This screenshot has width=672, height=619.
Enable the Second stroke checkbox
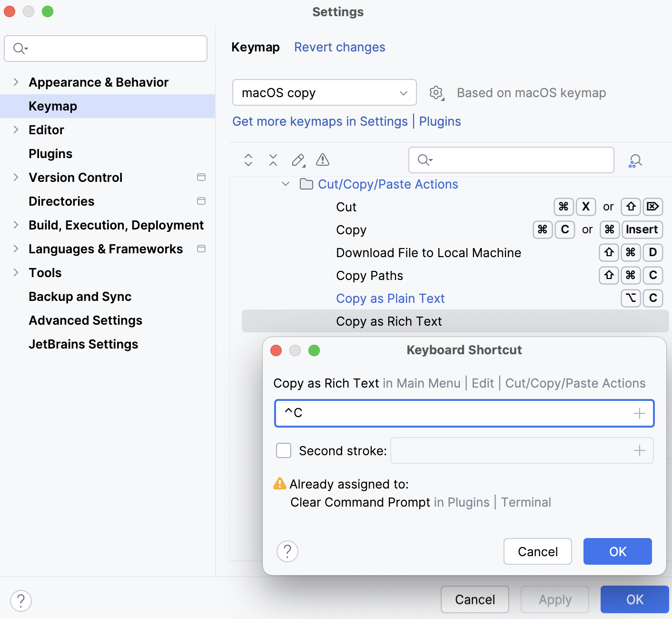[283, 450]
